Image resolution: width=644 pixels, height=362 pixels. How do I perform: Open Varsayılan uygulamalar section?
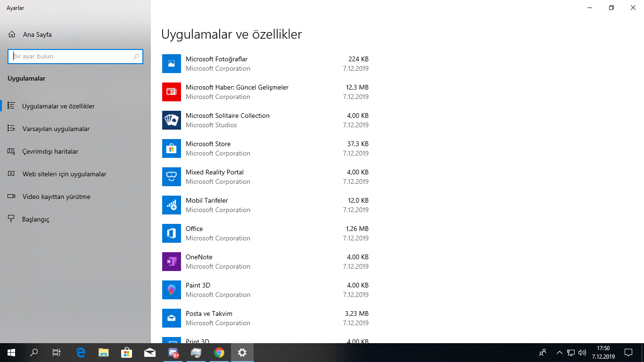pos(75,129)
